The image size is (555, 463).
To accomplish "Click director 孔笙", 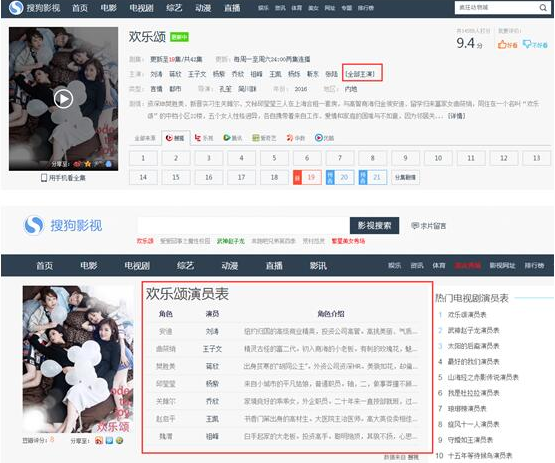I will [225, 89].
